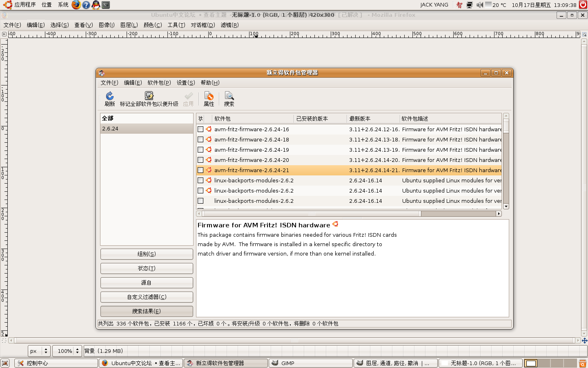
Task: Open the 100% zoom dropdown in GIMP
Action: [x=67, y=351]
